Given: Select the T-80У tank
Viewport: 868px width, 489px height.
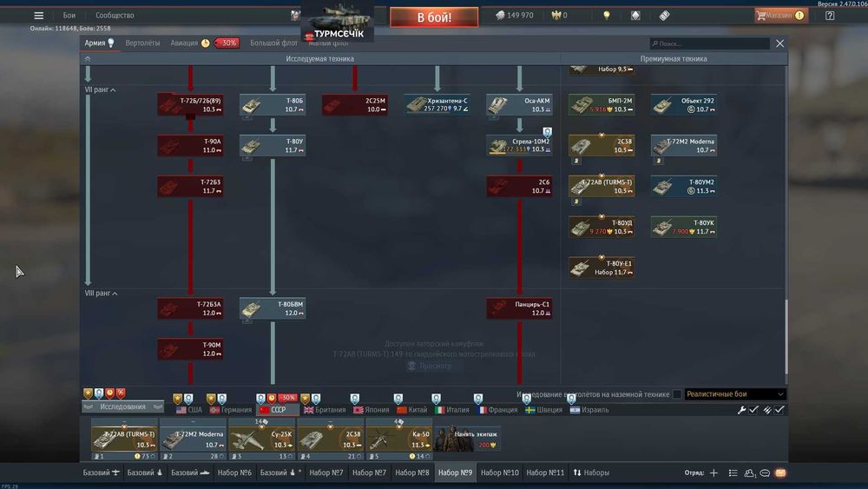Looking at the screenshot, I should (x=273, y=145).
